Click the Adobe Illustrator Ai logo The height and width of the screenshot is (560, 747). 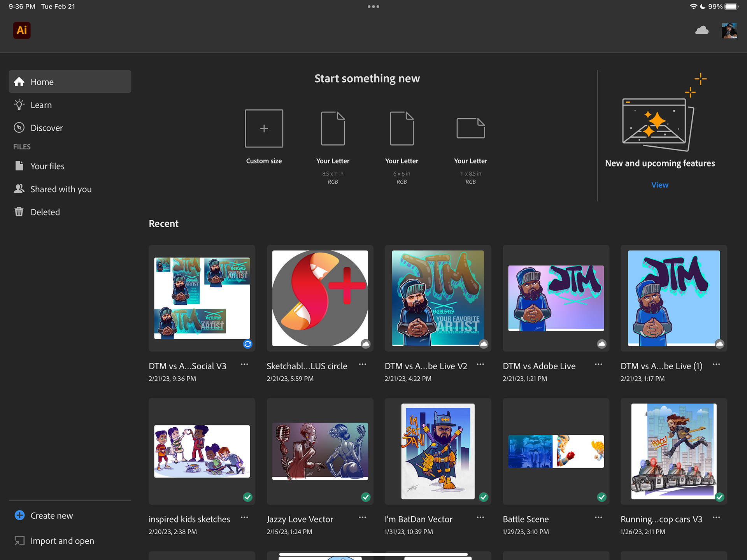pyautogui.click(x=22, y=30)
